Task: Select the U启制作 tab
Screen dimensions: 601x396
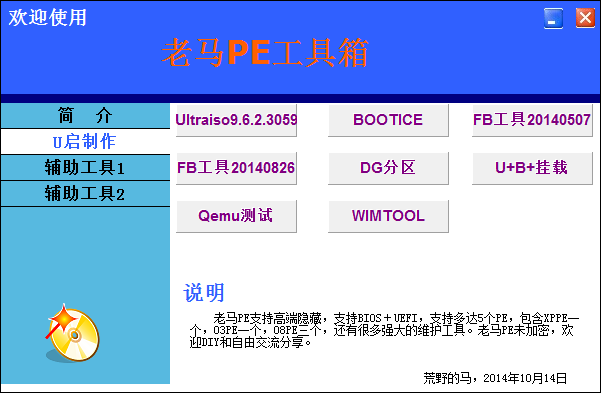Action: pyautogui.click(x=85, y=142)
